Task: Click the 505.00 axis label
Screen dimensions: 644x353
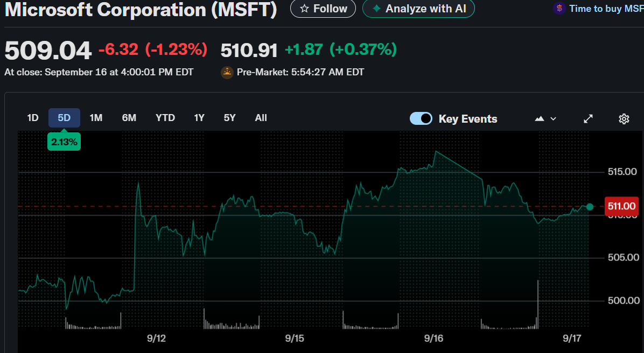Action: 624,258
